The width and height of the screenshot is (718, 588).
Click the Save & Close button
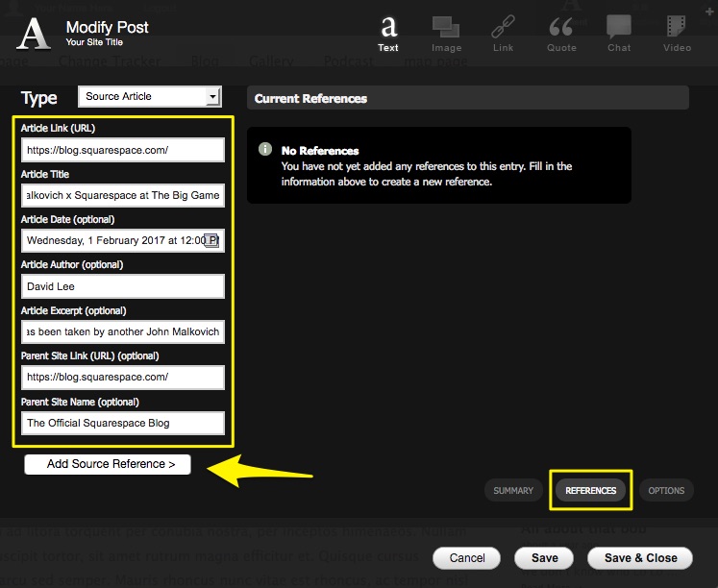click(x=640, y=558)
